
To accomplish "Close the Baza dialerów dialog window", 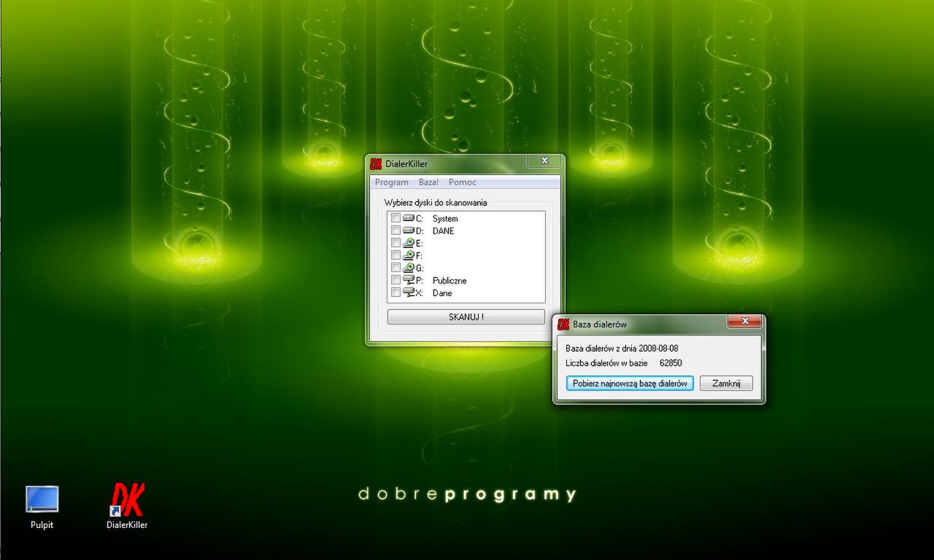I will pos(744,322).
